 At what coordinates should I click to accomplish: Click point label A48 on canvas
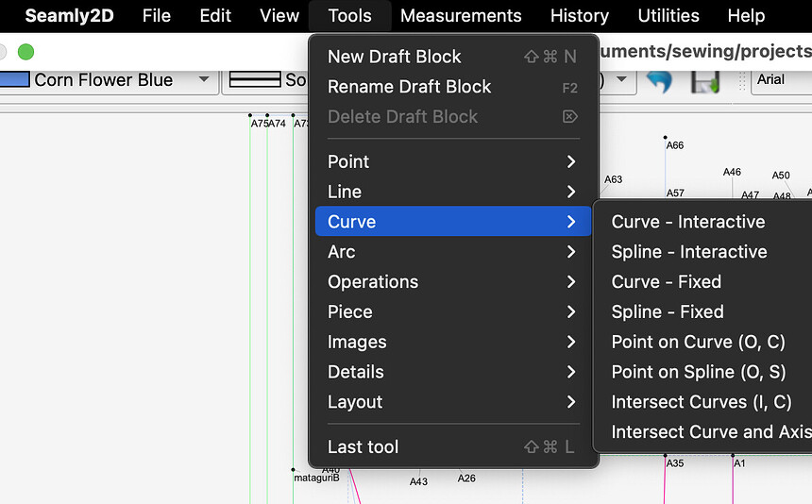coord(782,196)
